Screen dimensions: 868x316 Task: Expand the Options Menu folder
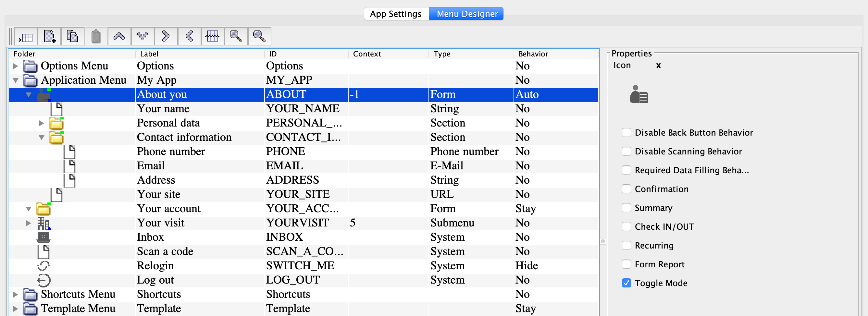[x=16, y=66]
